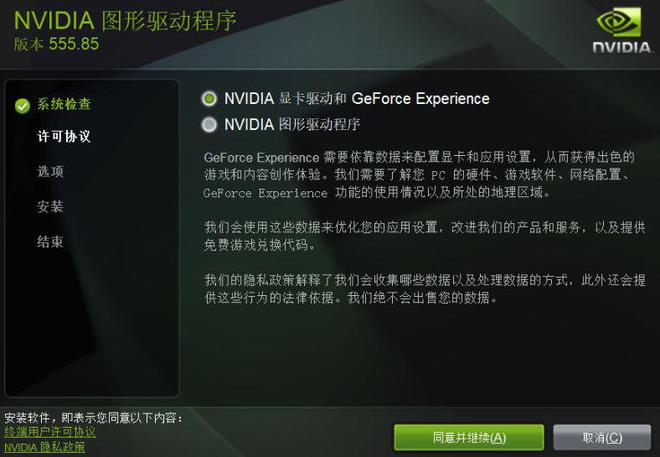The image size is (660, 457).
Task: Click the GeForce Experience description paragraph
Action: [419, 175]
